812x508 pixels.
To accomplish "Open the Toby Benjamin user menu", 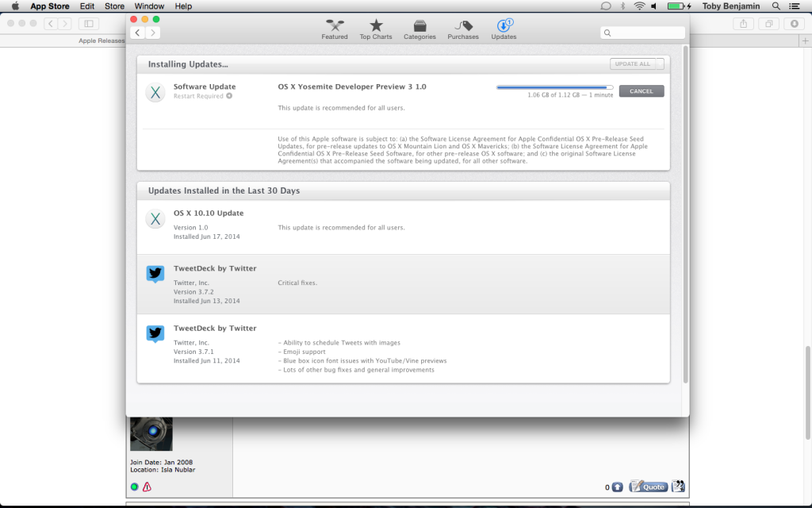I will point(731,6).
